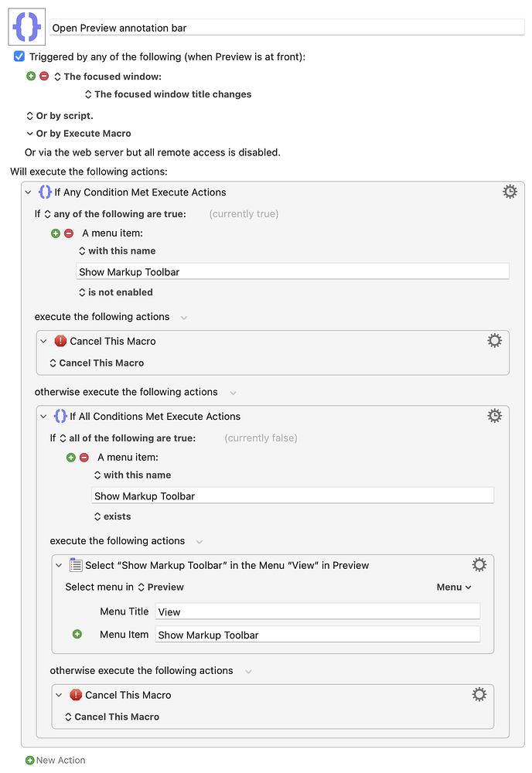
Task: Click the macro curly braces icon
Action: [26, 26]
